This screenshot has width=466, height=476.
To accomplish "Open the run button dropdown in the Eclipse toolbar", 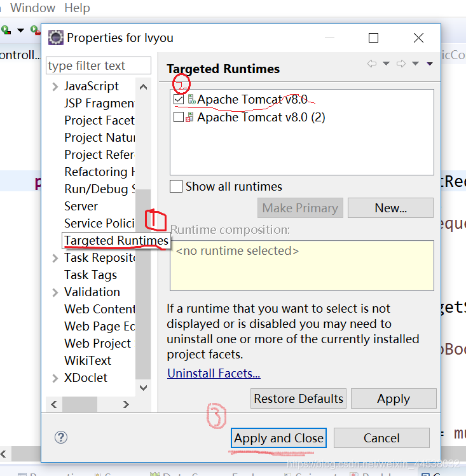I will pos(20,31).
